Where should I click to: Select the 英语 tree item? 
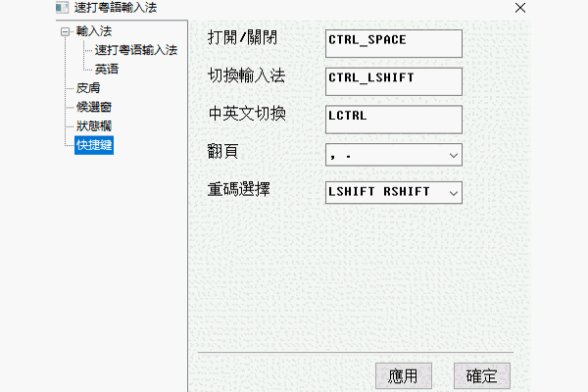pos(107,69)
